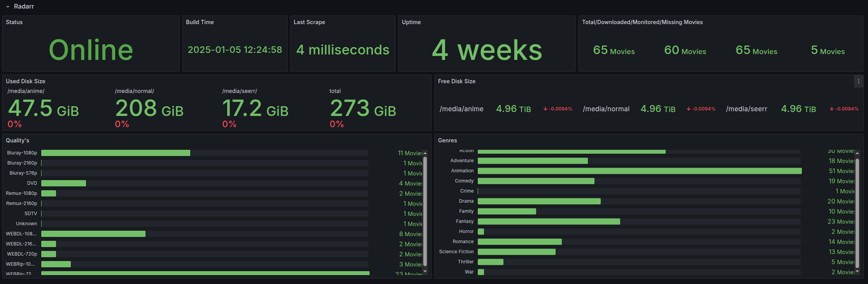Click the 273 GiB total disk value
868x284 pixels.
point(363,109)
